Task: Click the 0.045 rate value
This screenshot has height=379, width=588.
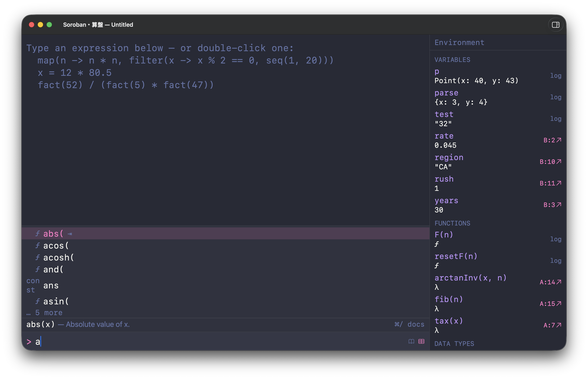Action: tap(445, 145)
